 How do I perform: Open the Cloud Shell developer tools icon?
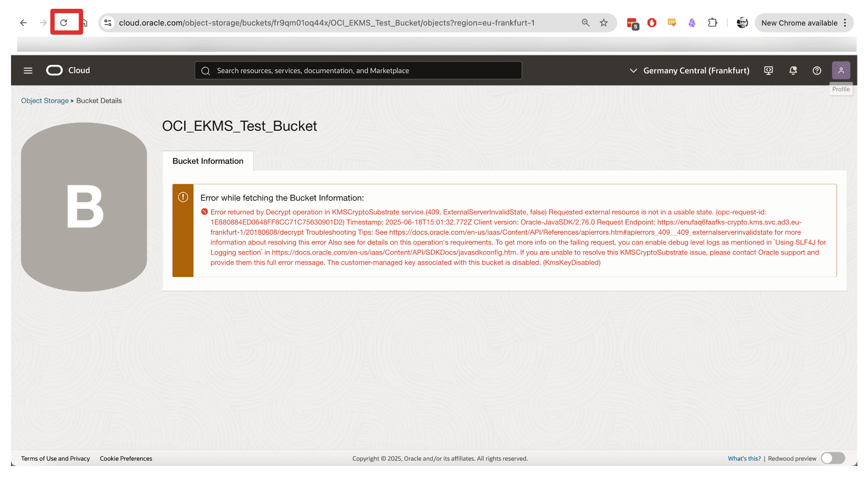coord(769,70)
